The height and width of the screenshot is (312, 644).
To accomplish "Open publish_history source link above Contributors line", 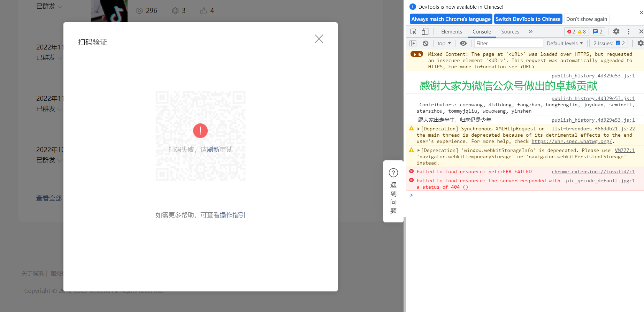I will (x=593, y=99).
